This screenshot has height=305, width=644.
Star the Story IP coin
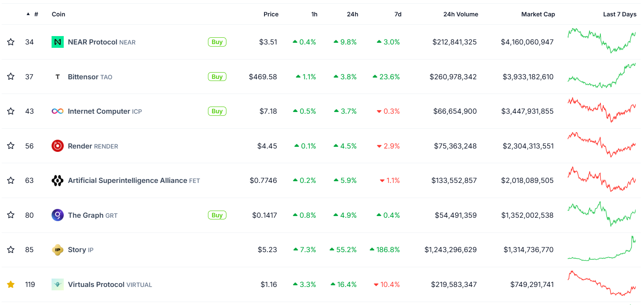point(11,250)
